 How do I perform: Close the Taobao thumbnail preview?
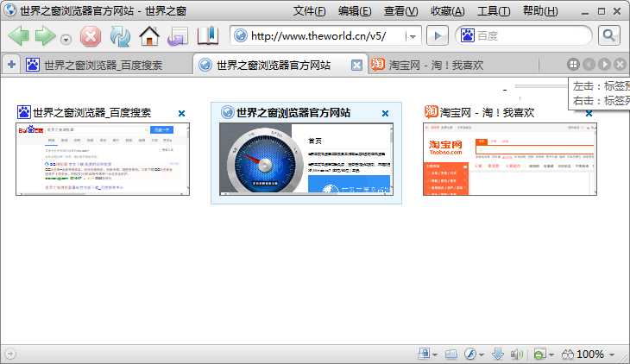pos(589,113)
